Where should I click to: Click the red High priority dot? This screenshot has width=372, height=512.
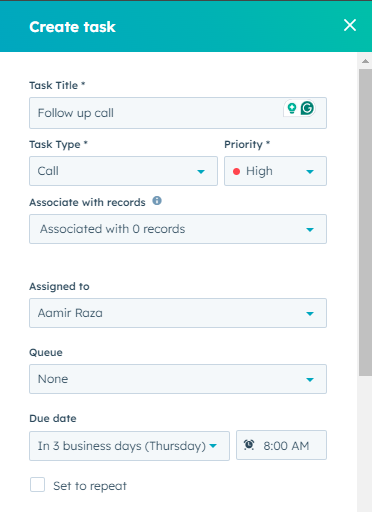(236, 172)
